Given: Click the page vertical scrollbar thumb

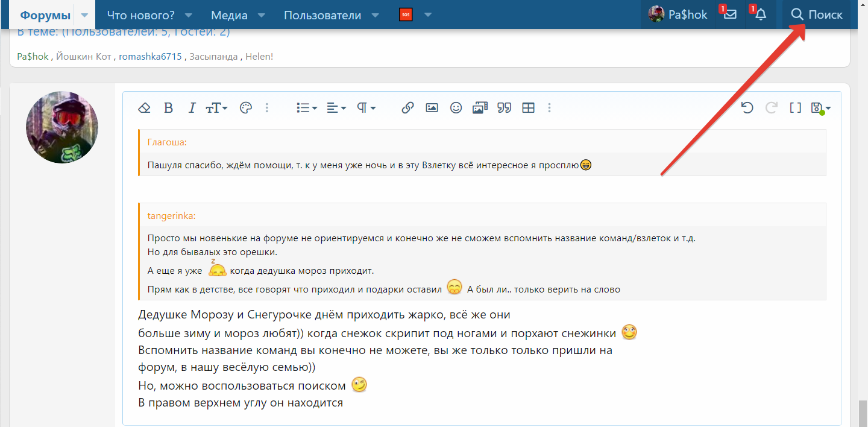Looking at the screenshot, I should pos(863,413).
